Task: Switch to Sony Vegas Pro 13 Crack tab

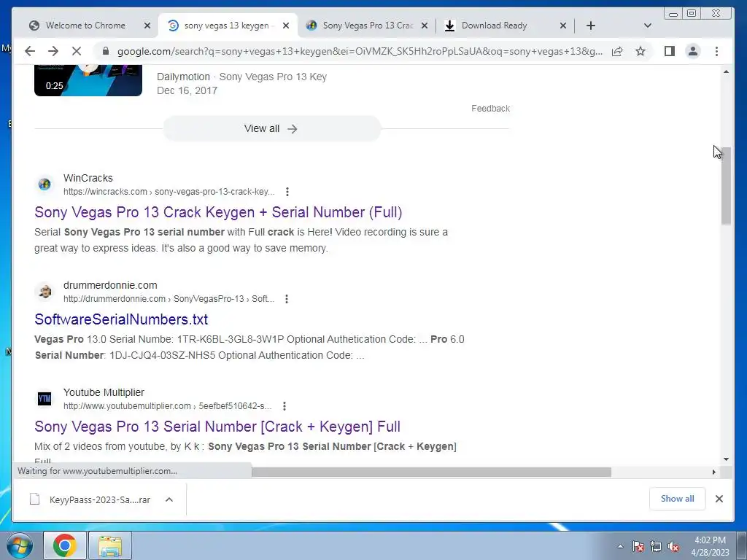Action: pos(367,26)
